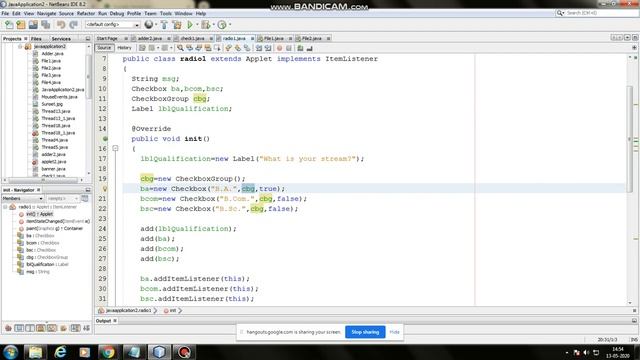The height and width of the screenshot is (360, 640).
Task: Toggle Show Fields filter in Navigator
Action: point(19,328)
